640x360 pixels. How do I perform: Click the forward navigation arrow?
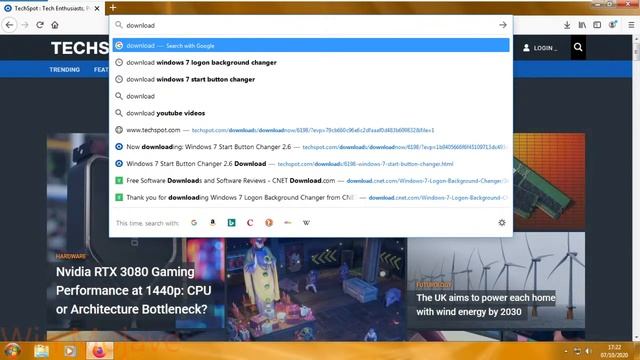pyautogui.click(x=25, y=25)
